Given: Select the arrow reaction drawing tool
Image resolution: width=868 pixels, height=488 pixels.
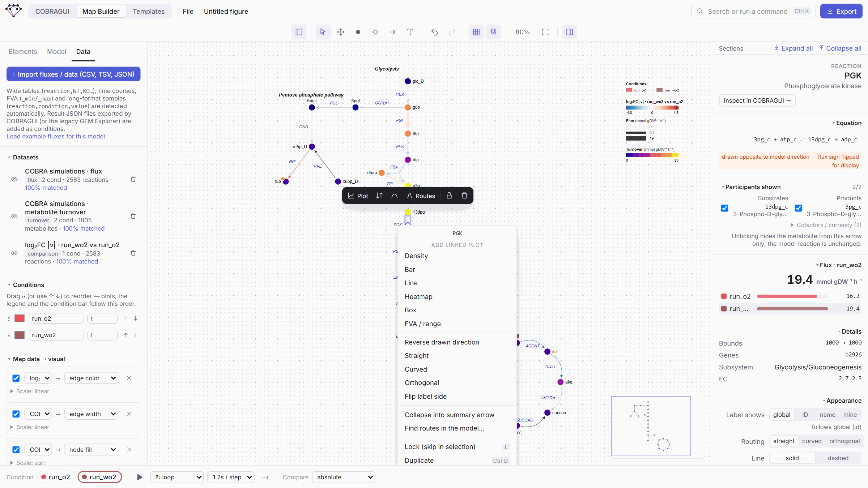Looking at the screenshot, I should coord(392,32).
